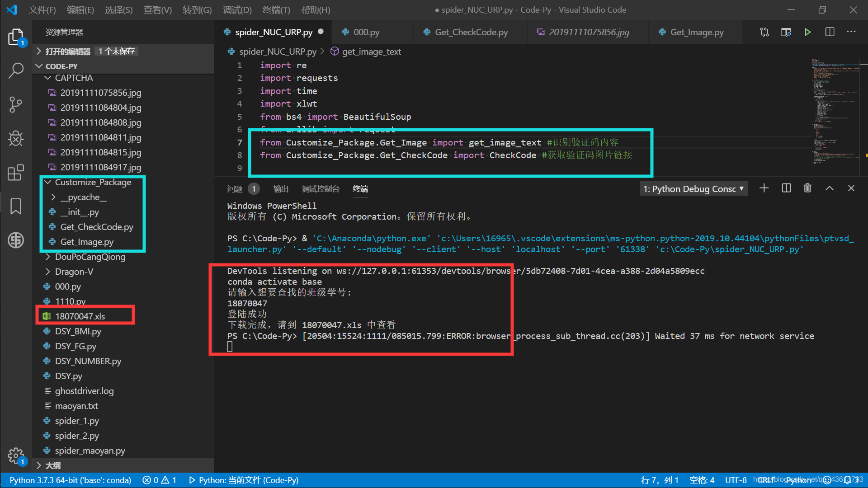The image size is (868, 488).
Task: Open the 输出 output panel tab
Action: (x=281, y=189)
